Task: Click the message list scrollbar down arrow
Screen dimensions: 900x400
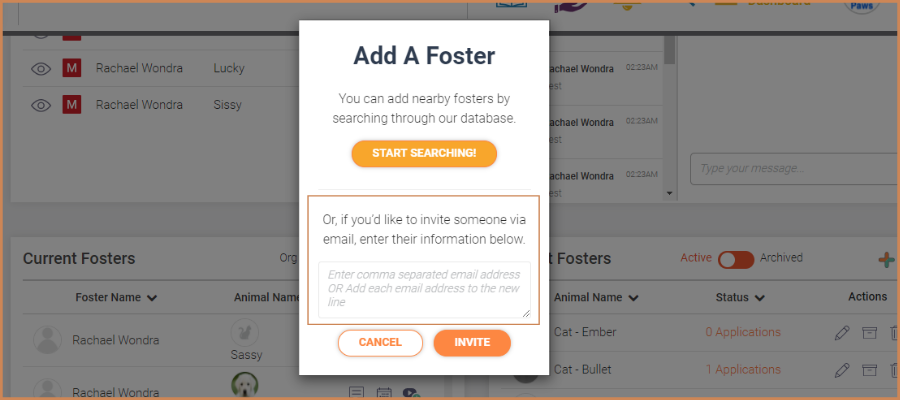Action: (x=669, y=194)
